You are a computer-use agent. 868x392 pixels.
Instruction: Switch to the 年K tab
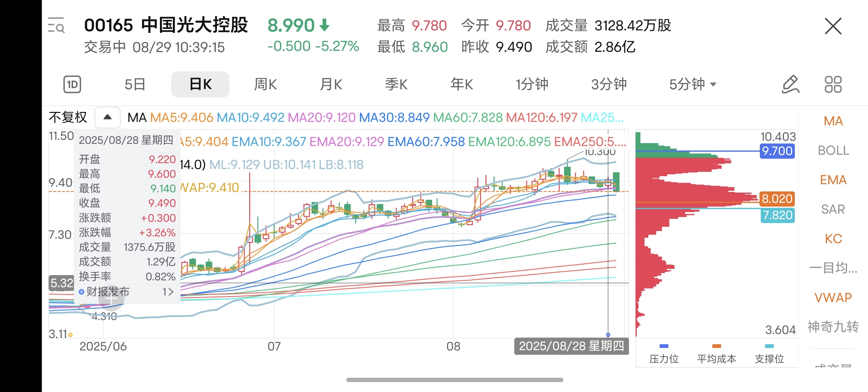(x=462, y=84)
